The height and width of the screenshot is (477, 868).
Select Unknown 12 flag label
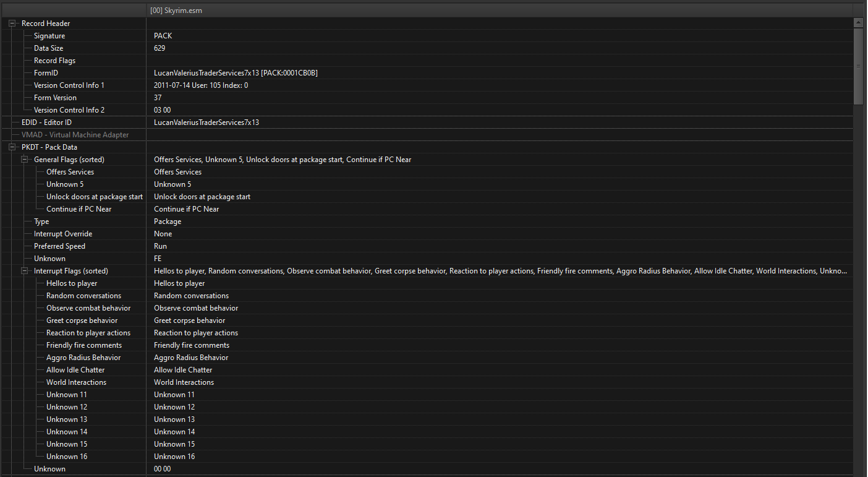tap(67, 407)
